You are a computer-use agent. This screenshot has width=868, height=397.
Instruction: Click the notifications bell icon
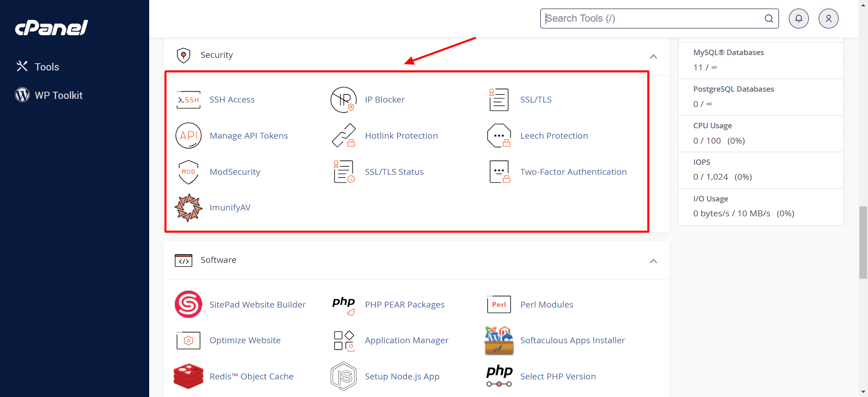point(798,19)
